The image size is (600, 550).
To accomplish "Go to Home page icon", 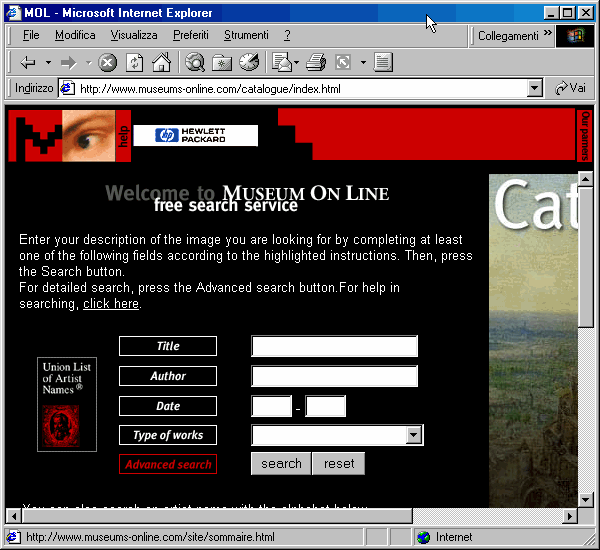I will 160,63.
